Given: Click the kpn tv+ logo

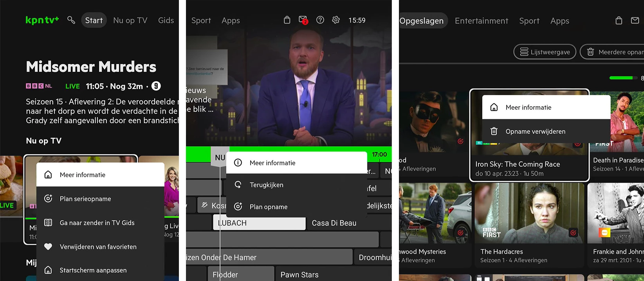Looking at the screenshot, I should pyautogui.click(x=42, y=20).
